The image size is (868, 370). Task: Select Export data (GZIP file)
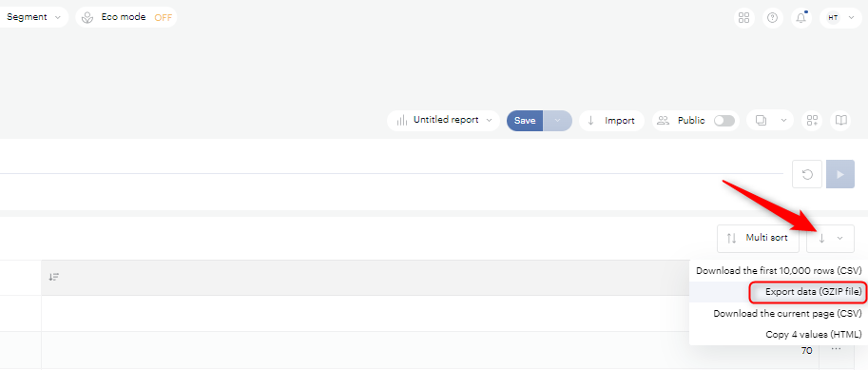[x=806, y=292]
